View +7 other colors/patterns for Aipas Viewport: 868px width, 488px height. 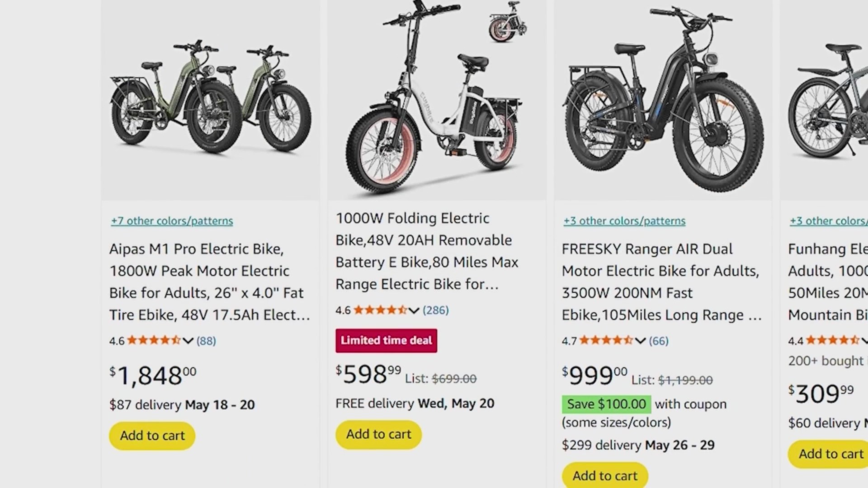point(172,221)
